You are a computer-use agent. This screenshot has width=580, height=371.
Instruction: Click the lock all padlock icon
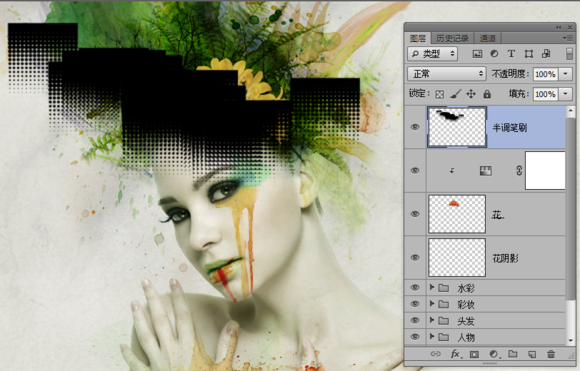click(x=487, y=94)
